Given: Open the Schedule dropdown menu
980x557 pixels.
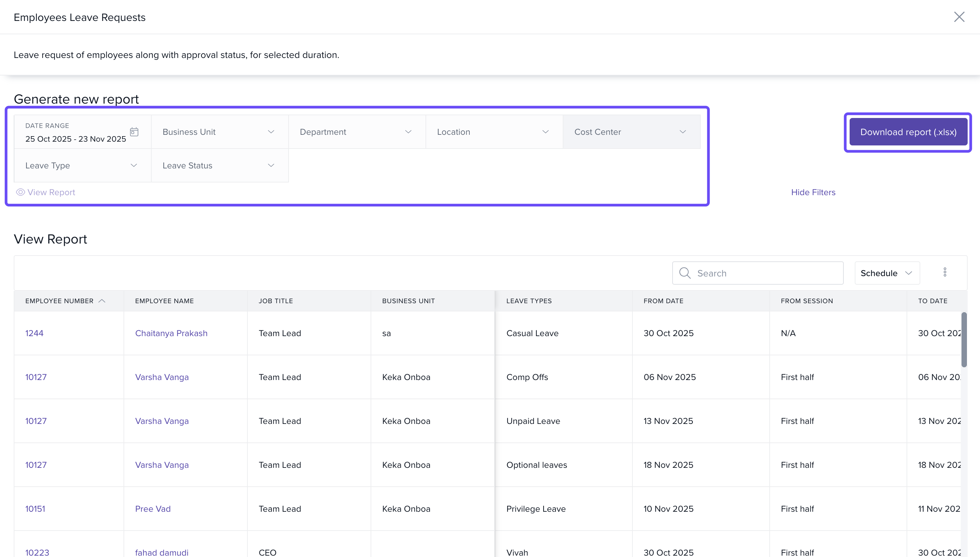Looking at the screenshot, I should pos(887,273).
